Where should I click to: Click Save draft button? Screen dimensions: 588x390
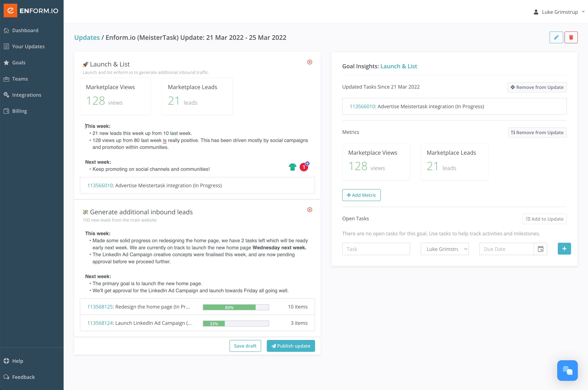245,346
